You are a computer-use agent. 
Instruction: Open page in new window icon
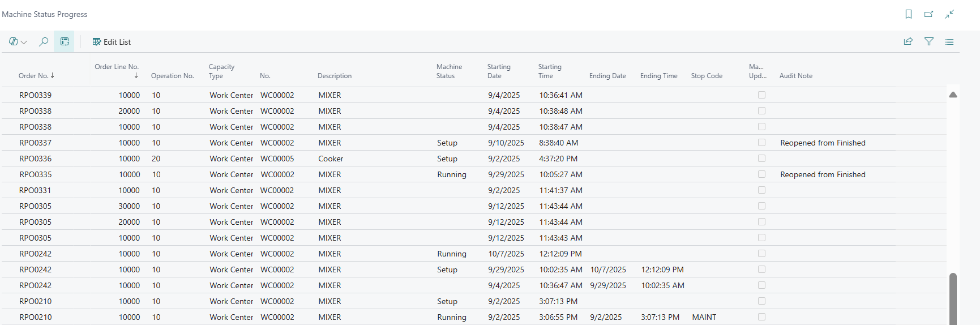click(928, 14)
